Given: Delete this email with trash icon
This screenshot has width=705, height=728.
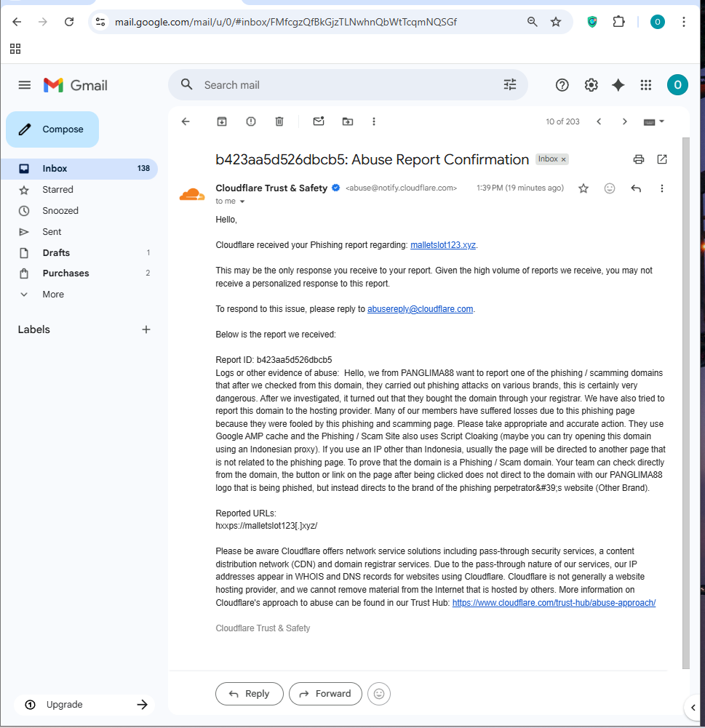Looking at the screenshot, I should [279, 121].
